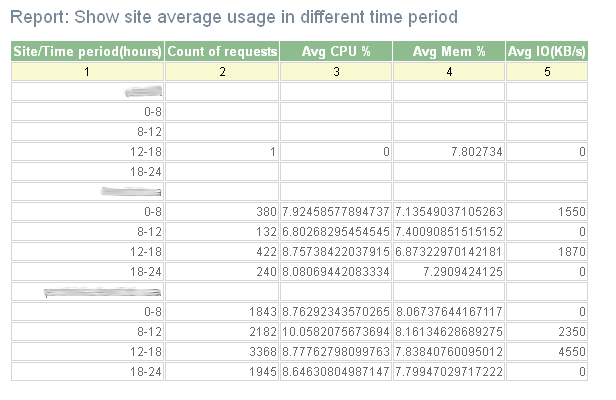Select the Avg CPU % column header
The width and height of the screenshot is (616, 400).
[336, 51]
